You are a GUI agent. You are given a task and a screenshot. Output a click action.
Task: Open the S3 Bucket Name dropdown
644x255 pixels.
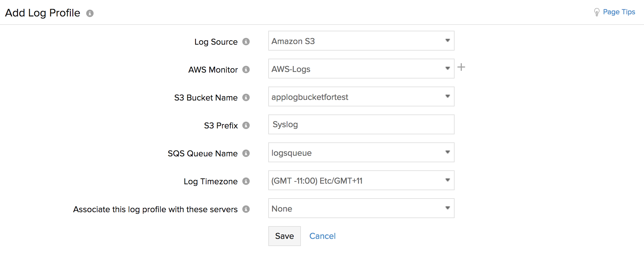click(361, 96)
